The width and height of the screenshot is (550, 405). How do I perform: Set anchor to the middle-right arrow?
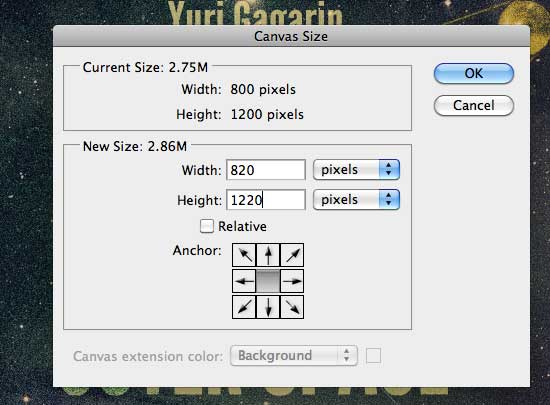[292, 281]
